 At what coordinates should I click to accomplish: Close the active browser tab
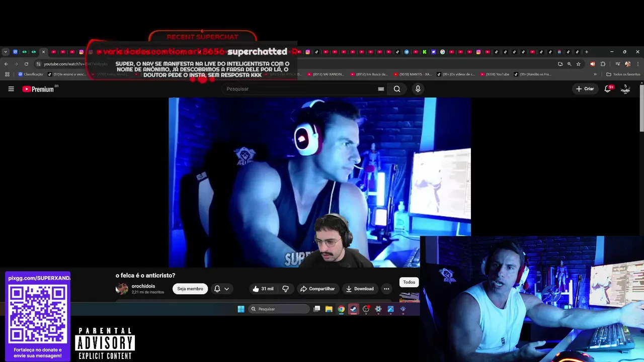(43, 52)
